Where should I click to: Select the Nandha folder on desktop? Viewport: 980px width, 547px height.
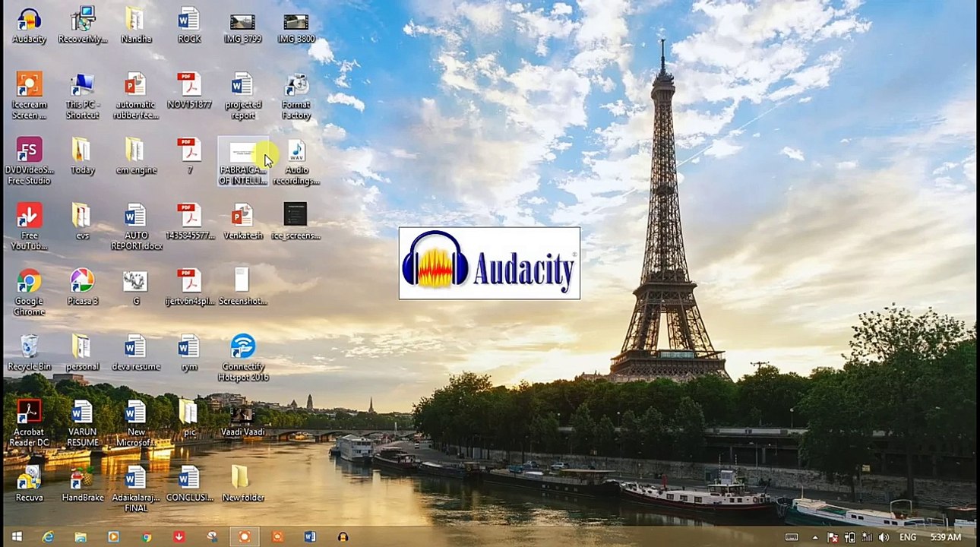[x=135, y=26]
